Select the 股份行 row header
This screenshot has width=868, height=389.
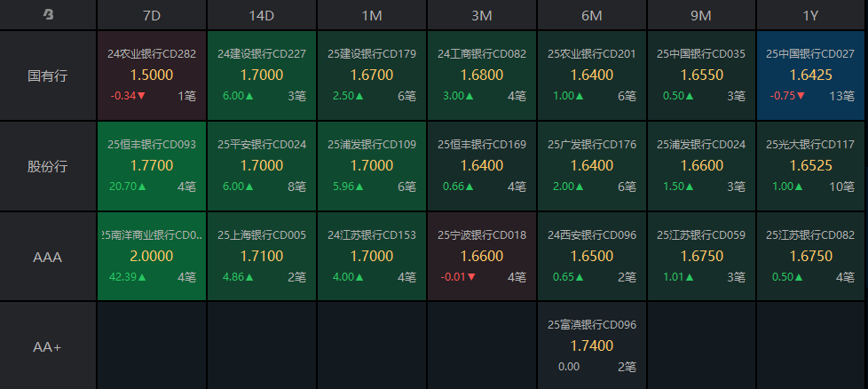pos(48,166)
